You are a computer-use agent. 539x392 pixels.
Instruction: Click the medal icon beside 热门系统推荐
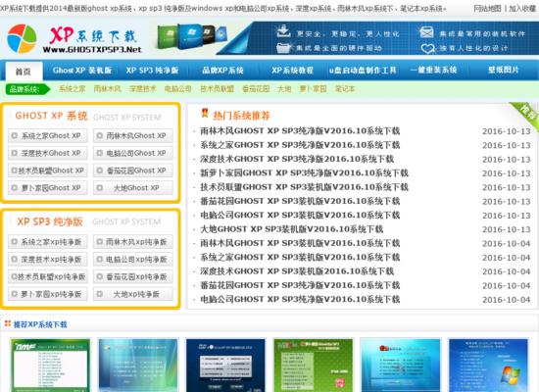205,113
